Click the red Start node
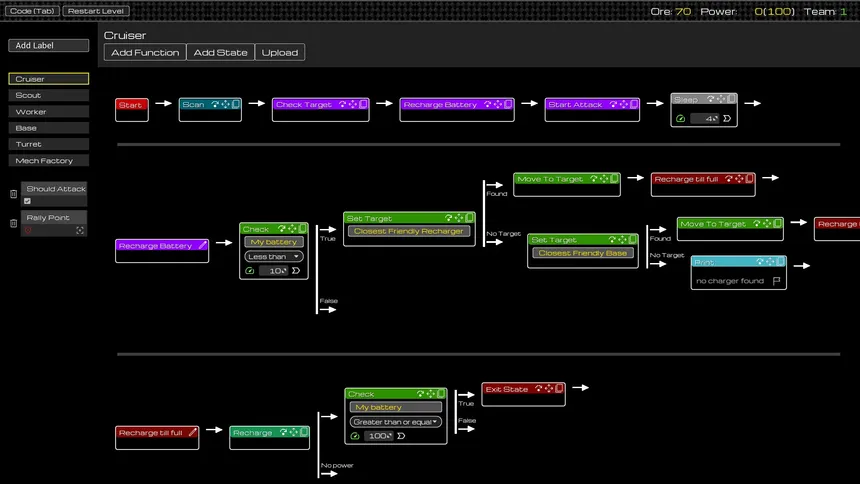The image size is (860, 484). (132, 110)
